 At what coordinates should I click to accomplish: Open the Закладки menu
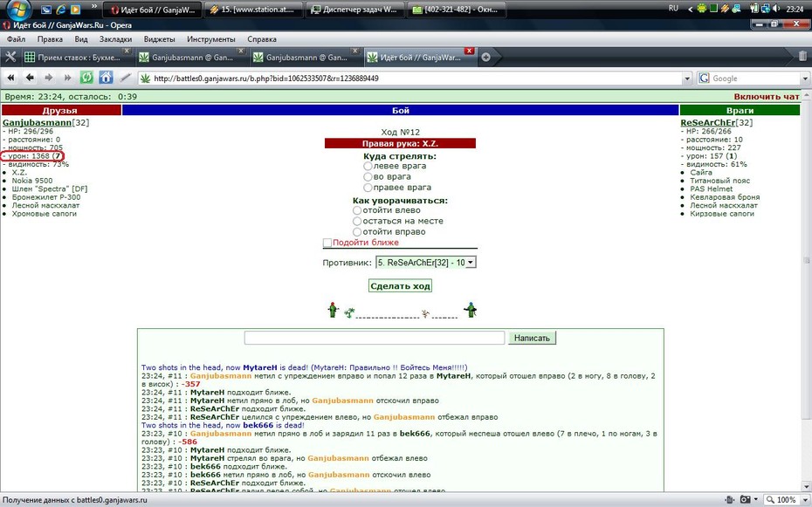pyautogui.click(x=115, y=39)
